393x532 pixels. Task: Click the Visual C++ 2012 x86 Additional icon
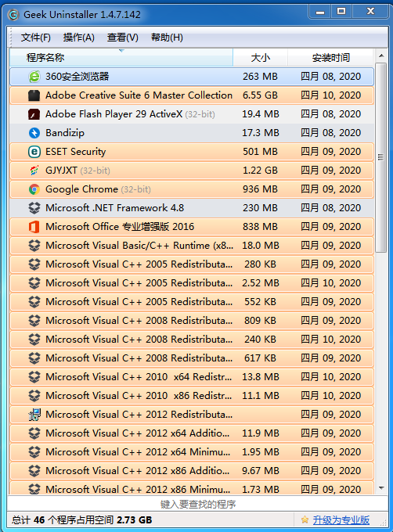tap(34, 471)
